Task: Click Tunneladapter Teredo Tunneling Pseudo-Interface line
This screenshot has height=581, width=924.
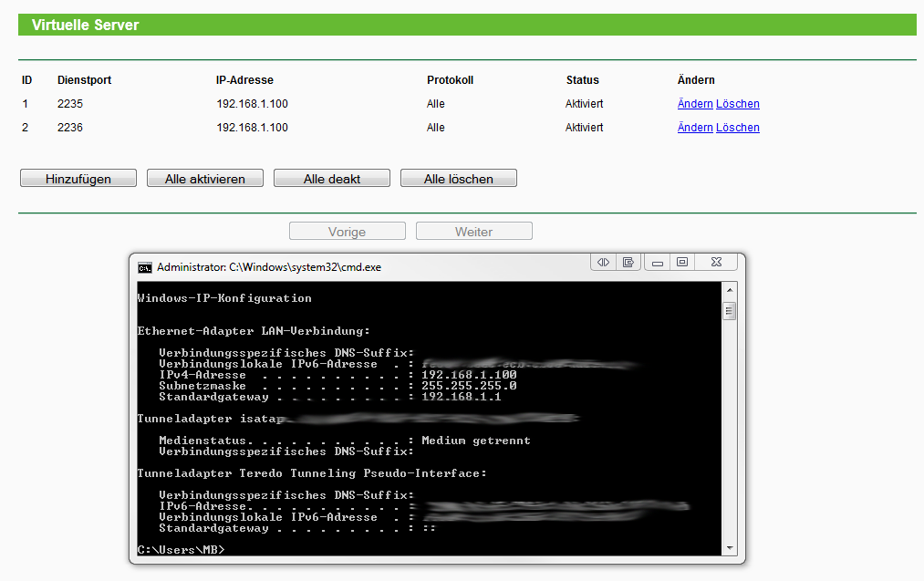Action: 312,473
